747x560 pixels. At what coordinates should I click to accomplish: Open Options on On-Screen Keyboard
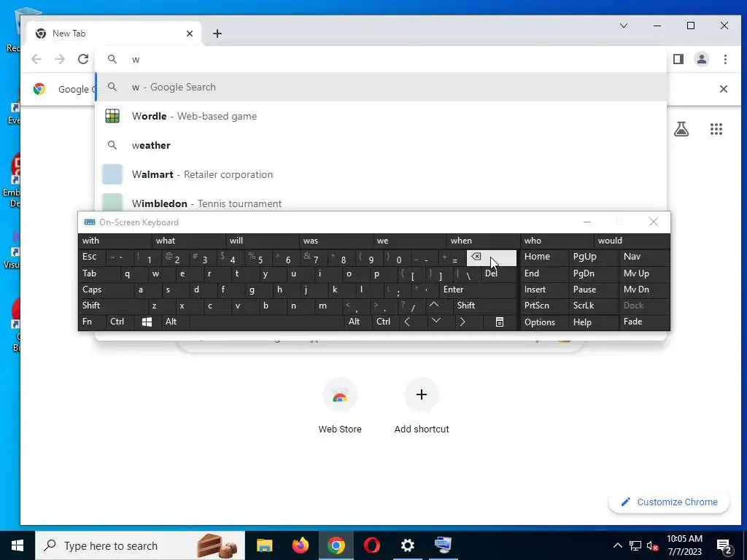tap(544, 322)
